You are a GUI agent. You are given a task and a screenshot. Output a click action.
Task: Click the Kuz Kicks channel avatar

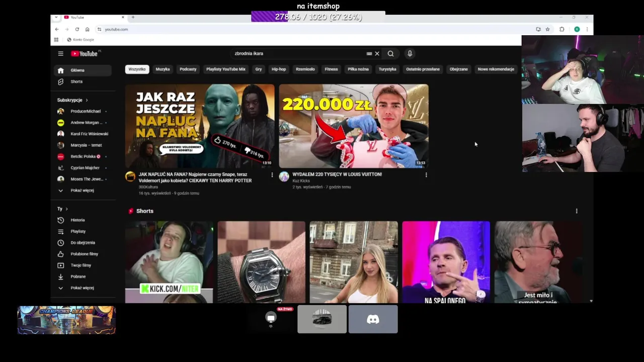click(x=284, y=176)
